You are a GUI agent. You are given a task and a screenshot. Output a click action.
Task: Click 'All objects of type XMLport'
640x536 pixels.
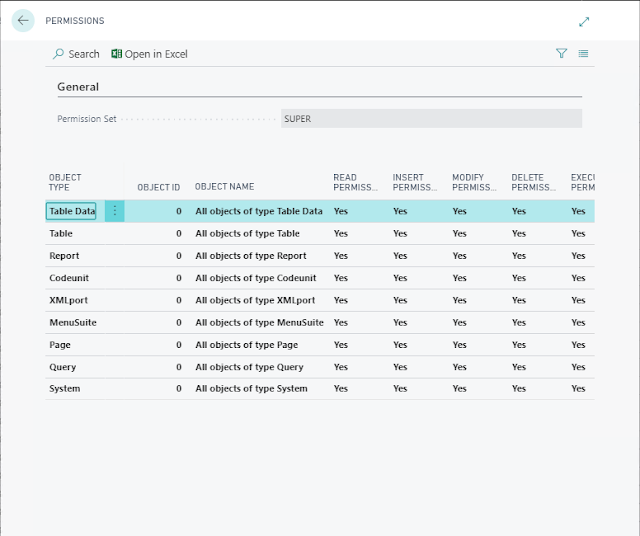(x=255, y=300)
